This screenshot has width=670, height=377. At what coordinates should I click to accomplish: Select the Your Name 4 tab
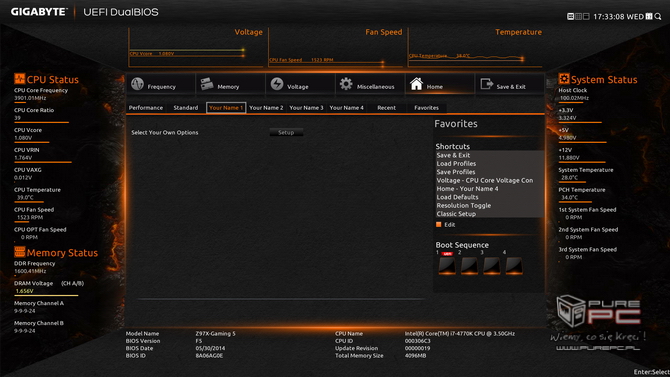pyautogui.click(x=346, y=108)
